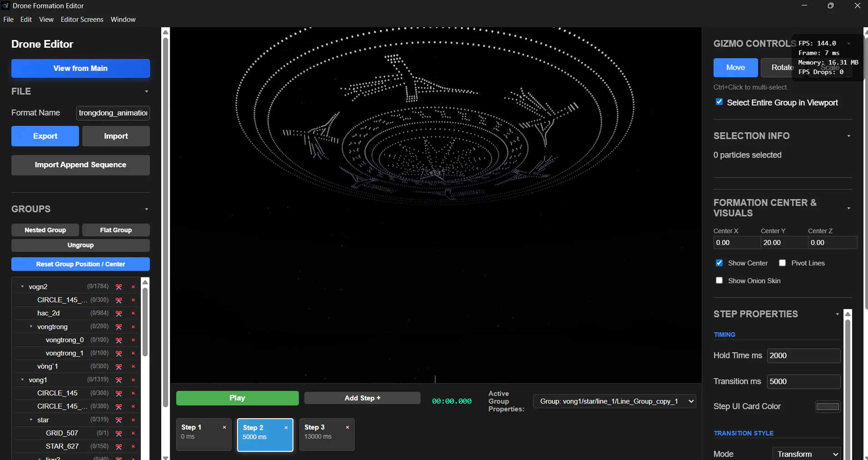Enable the Show Onion Skin checkbox
868x460 pixels.
(719, 280)
